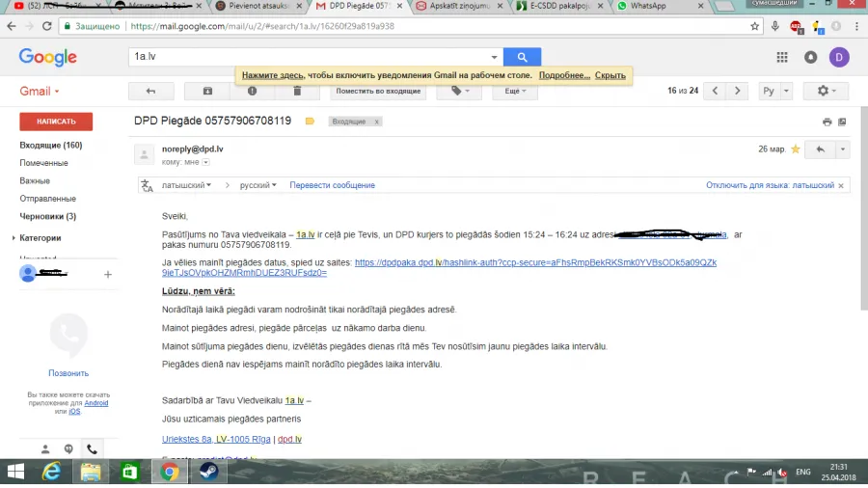The height and width of the screenshot is (488, 868).
Task: Bookmark this page with the star icon
Action: coord(754,26)
